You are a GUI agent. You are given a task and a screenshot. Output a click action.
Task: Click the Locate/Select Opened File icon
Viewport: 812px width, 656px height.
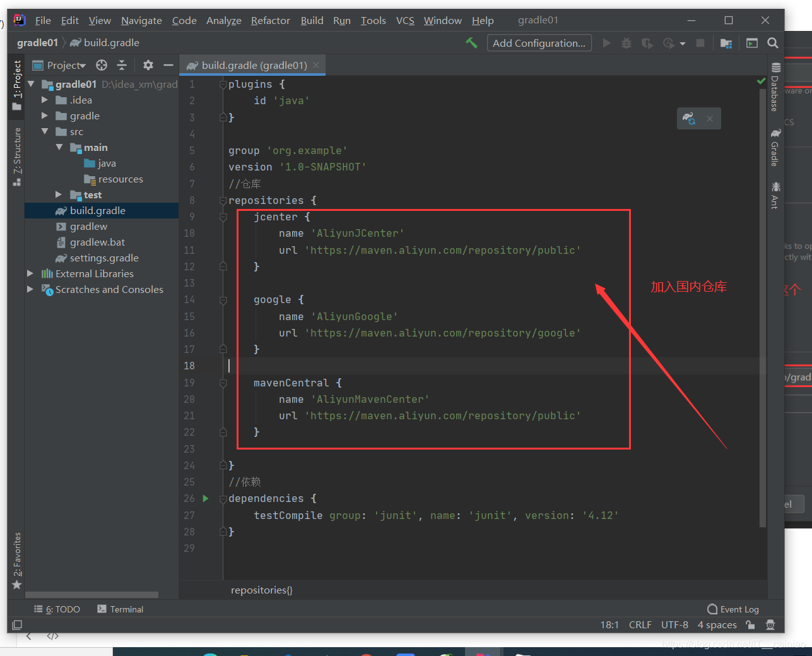[x=102, y=65]
